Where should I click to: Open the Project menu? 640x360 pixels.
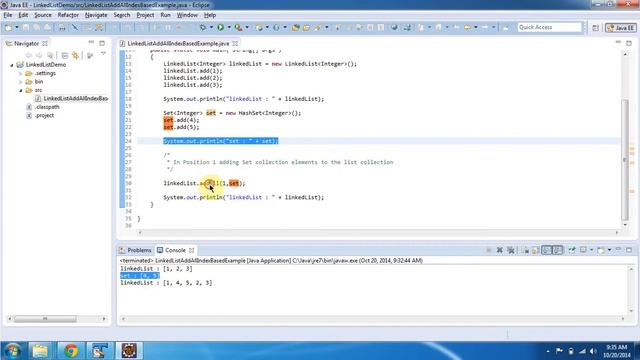145,15
